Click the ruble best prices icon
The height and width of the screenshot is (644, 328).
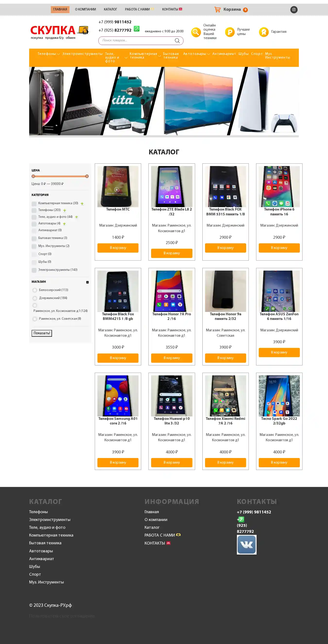230,32
